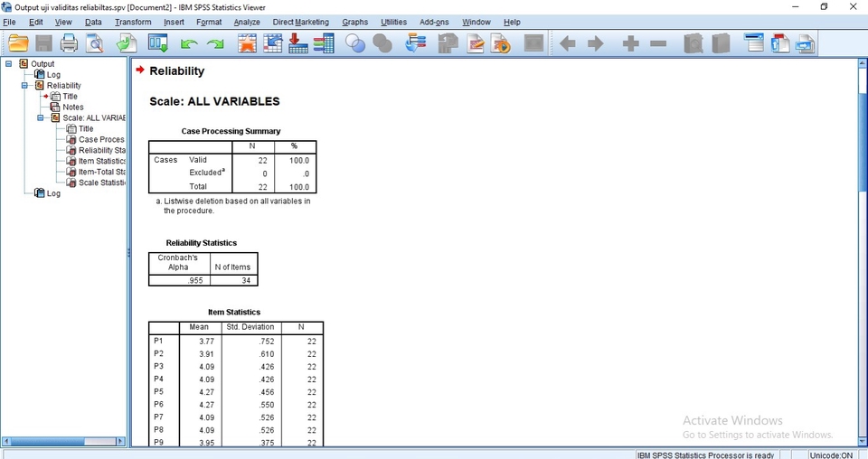Click the Go to Data star icon

coord(248,43)
